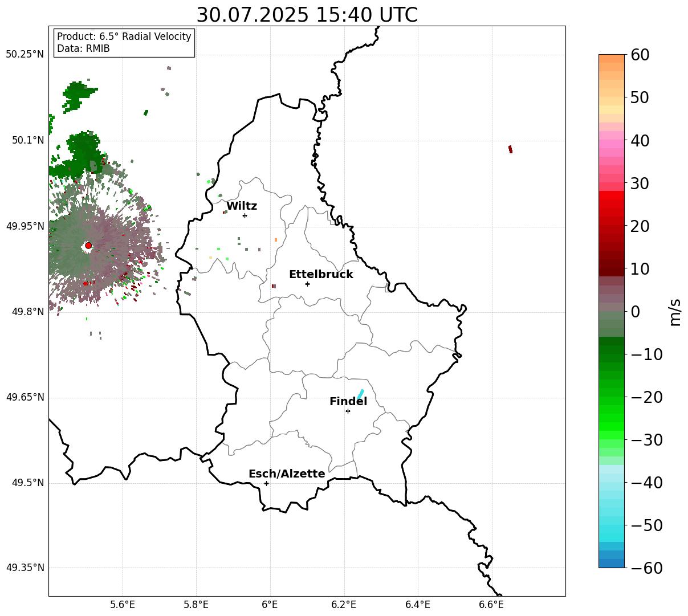The width and height of the screenshot is (688, 616).
Task: Click the 5.6°E longitude label
Action: [x=123, y=604]
